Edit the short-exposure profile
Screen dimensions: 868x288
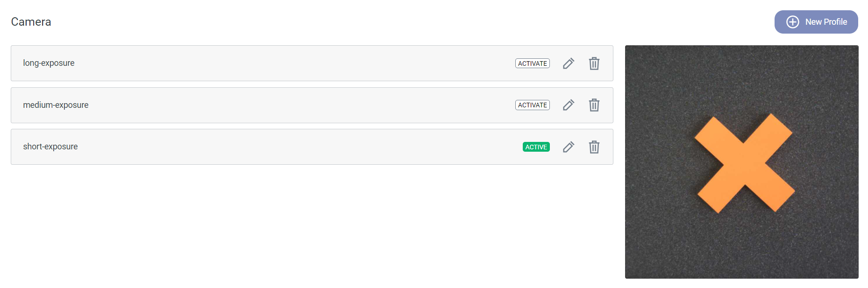tap(568, 147)
